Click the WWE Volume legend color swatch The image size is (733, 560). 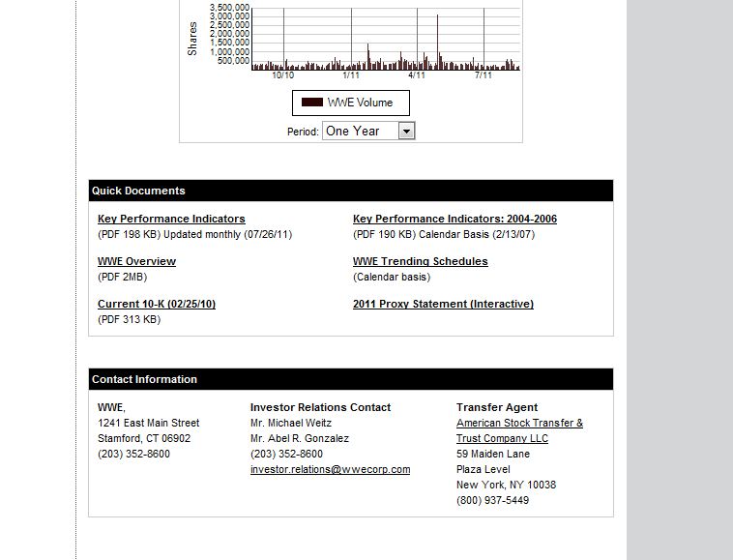point(311,103)
